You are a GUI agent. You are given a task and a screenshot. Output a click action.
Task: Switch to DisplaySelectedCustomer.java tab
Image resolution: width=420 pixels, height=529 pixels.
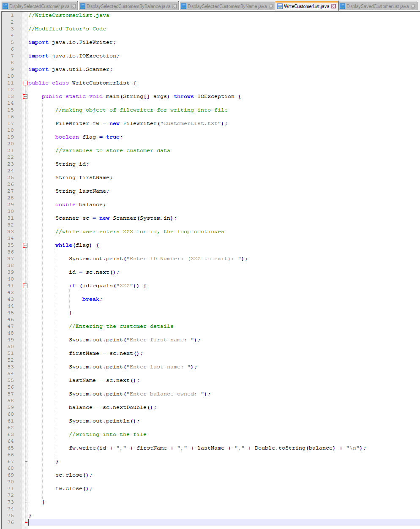click(40, 7)
